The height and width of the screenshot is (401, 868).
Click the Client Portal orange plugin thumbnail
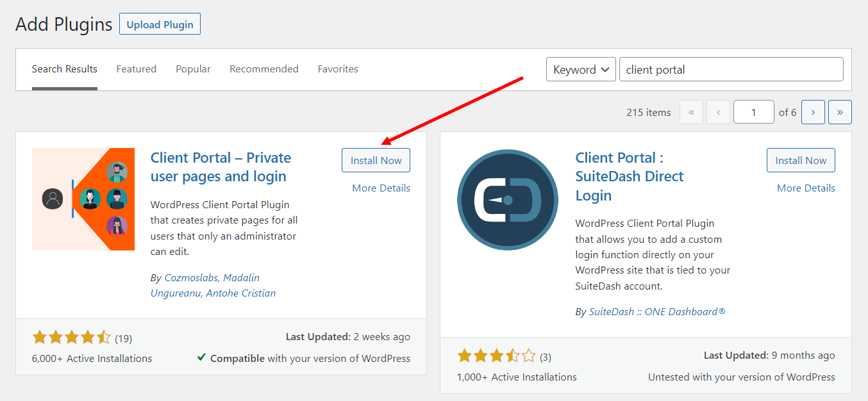click(83, 199)
